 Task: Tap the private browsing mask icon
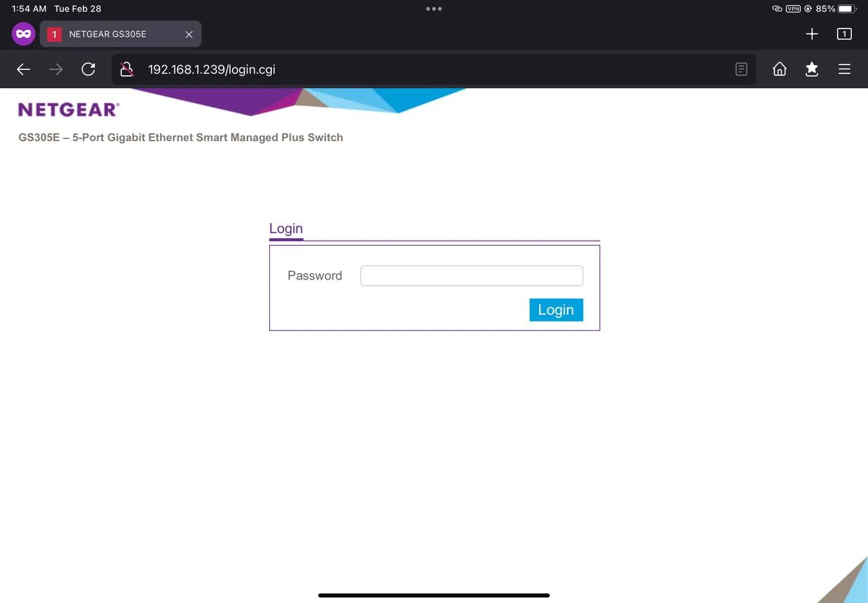click(x=23, y=34)
